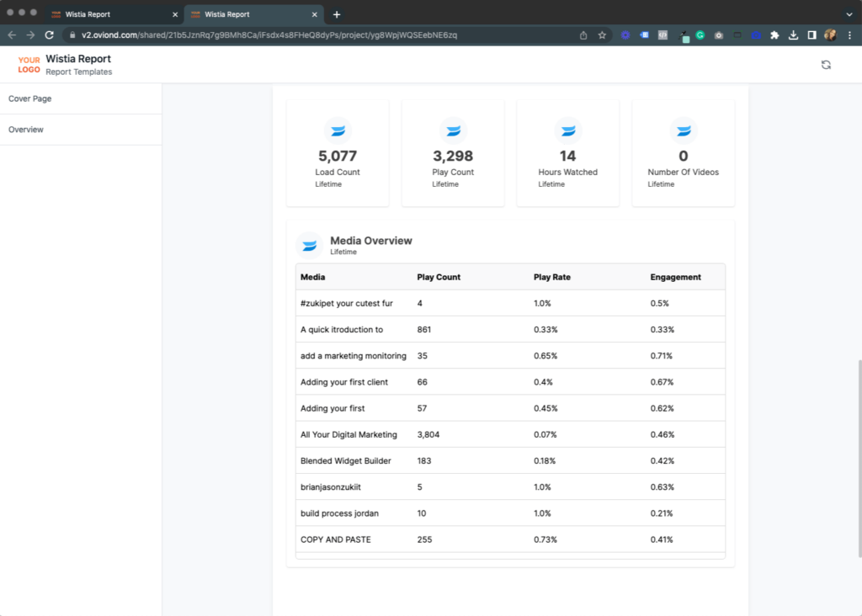The width and height of the screenshot is (862, 616).
Task: Open the Overview section
Action: coord(81,130)
